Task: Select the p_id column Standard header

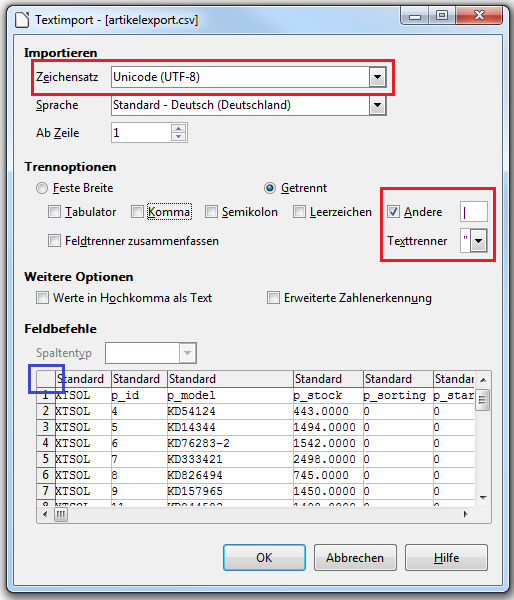Action: [139, 379]
